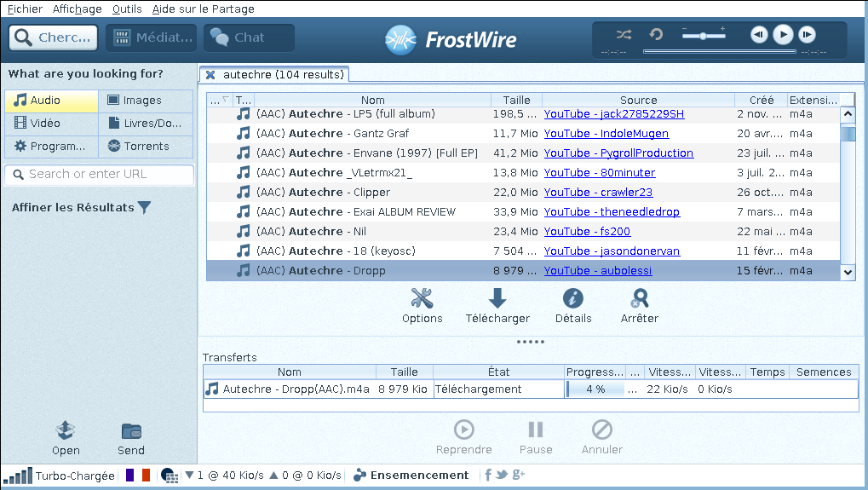This screenshot has height=490, width=868.
Task: Select the Images search filter
Action: [147, 101]
